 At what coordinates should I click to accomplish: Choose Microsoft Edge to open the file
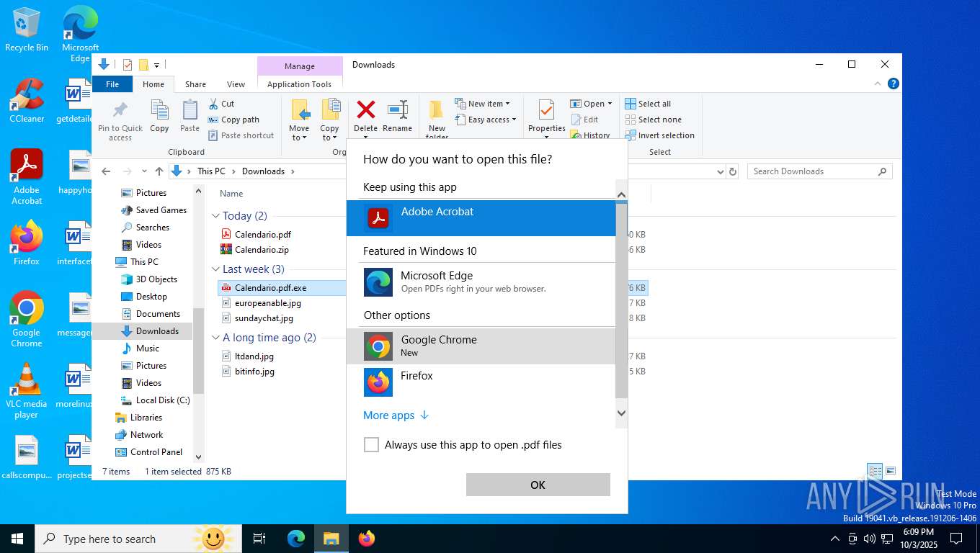481,282
